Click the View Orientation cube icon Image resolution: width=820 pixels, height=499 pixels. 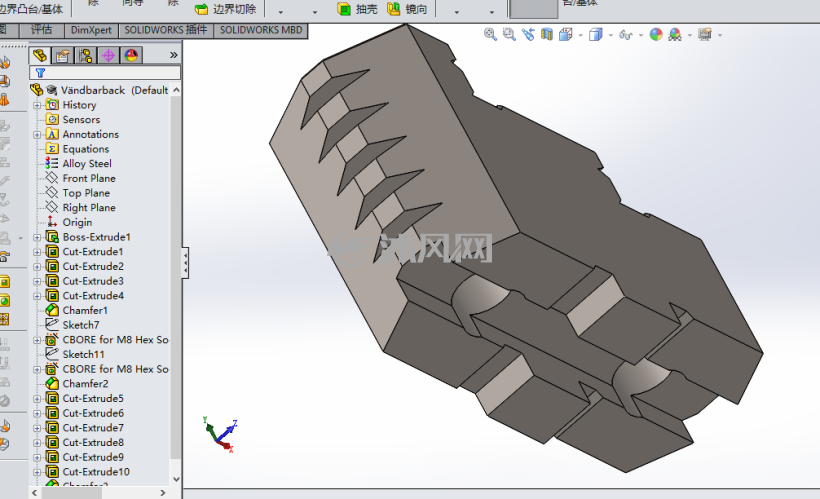click(x=565, y=35)
